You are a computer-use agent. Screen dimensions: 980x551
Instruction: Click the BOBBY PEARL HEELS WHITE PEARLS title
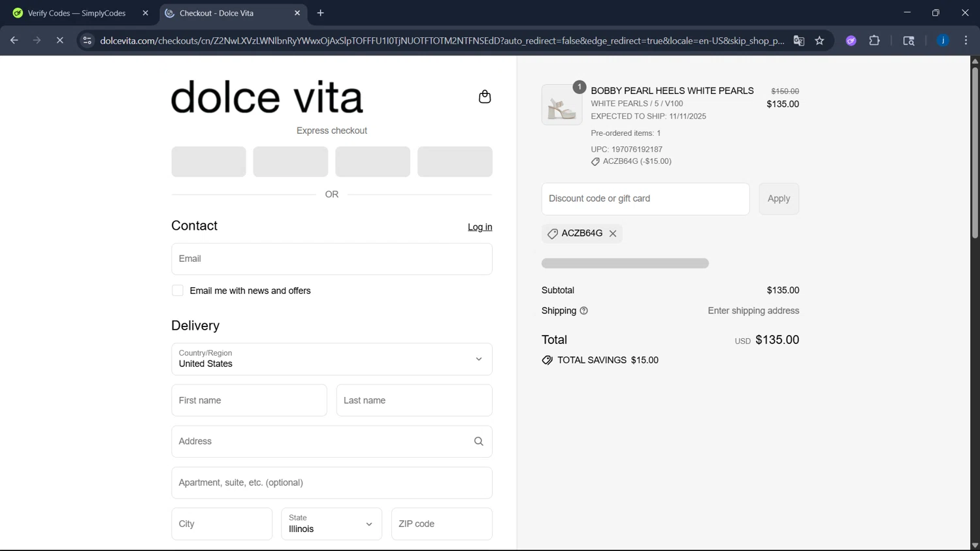[x=672, y=91]
